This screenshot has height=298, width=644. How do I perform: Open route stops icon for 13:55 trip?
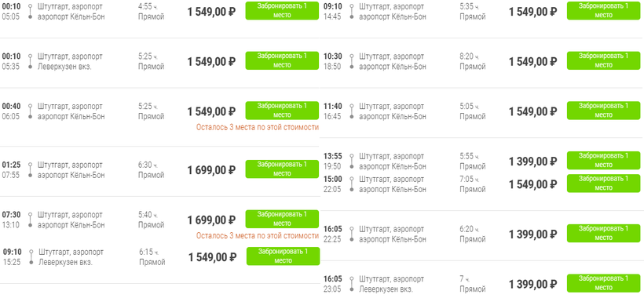coord(352,161)
